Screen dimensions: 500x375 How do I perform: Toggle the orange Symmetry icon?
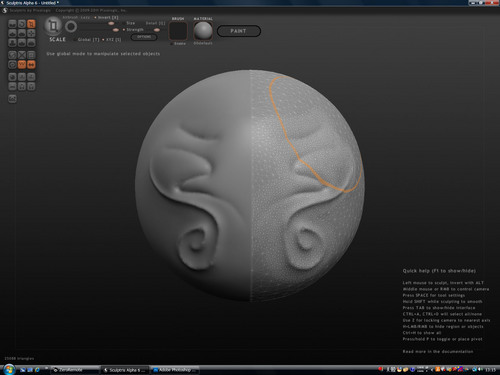click(x=31, y=64)
